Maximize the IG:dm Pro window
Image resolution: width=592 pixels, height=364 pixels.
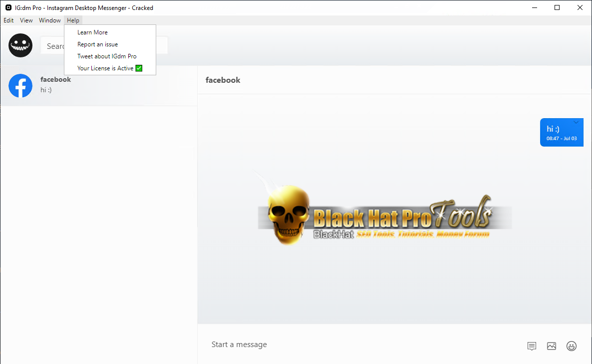(x=557, y=7)
